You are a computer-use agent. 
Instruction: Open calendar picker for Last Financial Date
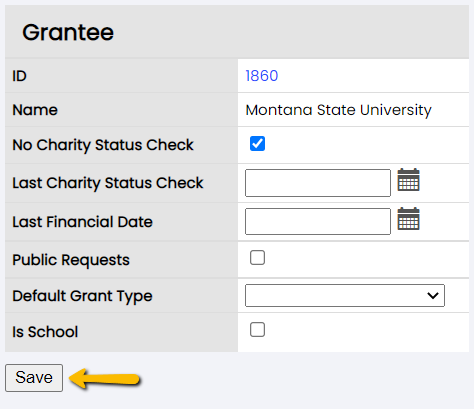(408, 219)
